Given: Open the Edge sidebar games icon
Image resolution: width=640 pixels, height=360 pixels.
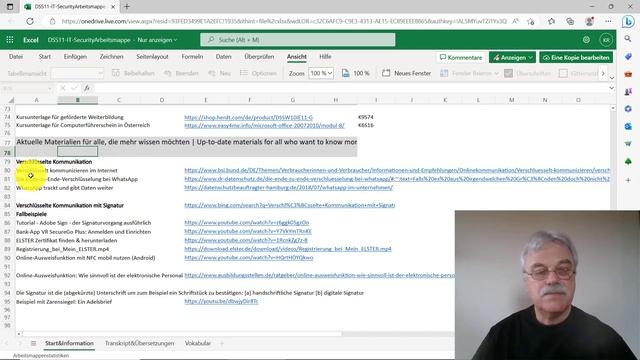Looking at the screenshot, I should 628,91.
